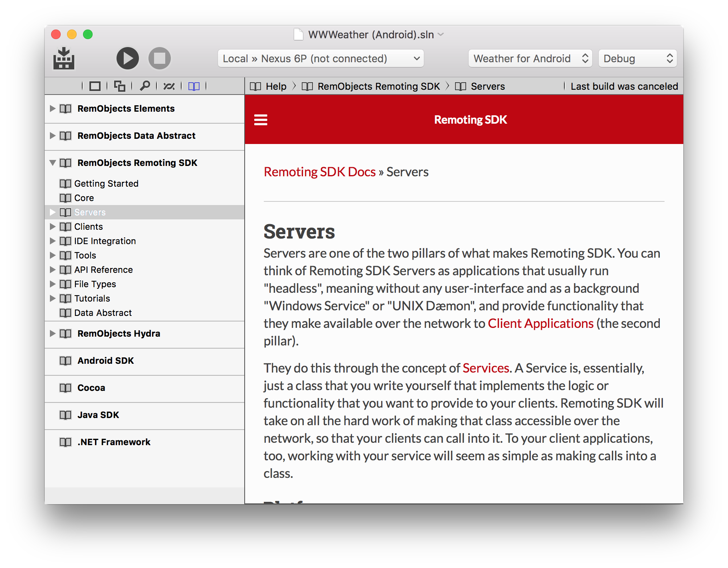Click the document icon in title bar
The height and width of the screenshot is (568, 728).
tap(298, 34)
